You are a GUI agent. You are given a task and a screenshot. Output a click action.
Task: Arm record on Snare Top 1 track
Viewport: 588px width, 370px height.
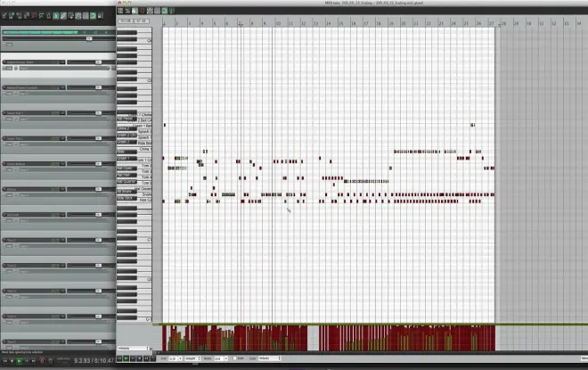pyautogui.click(x=4, y=113)
